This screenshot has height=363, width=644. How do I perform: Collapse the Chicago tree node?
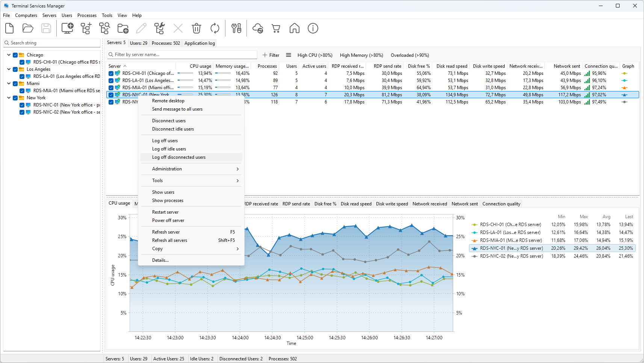9,55
